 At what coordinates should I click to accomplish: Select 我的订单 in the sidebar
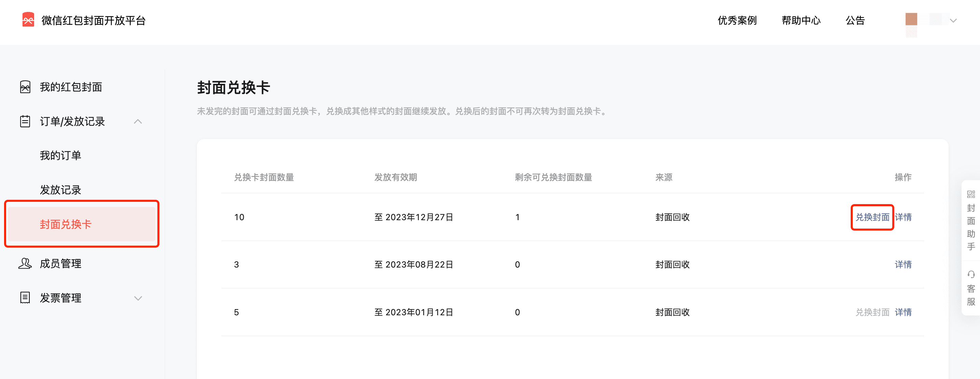pyautogui.click(x=60, y=155)
